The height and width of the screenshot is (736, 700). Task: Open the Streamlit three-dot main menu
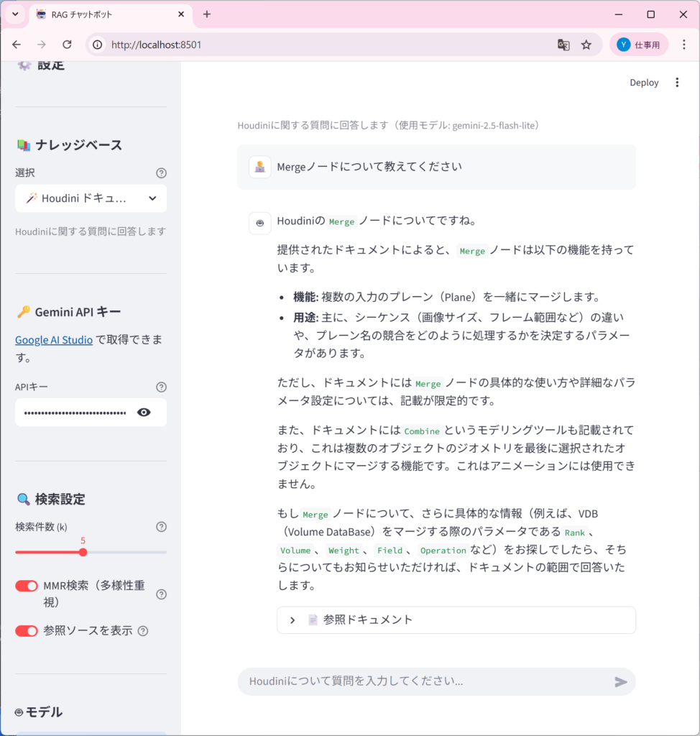point(676,83)
